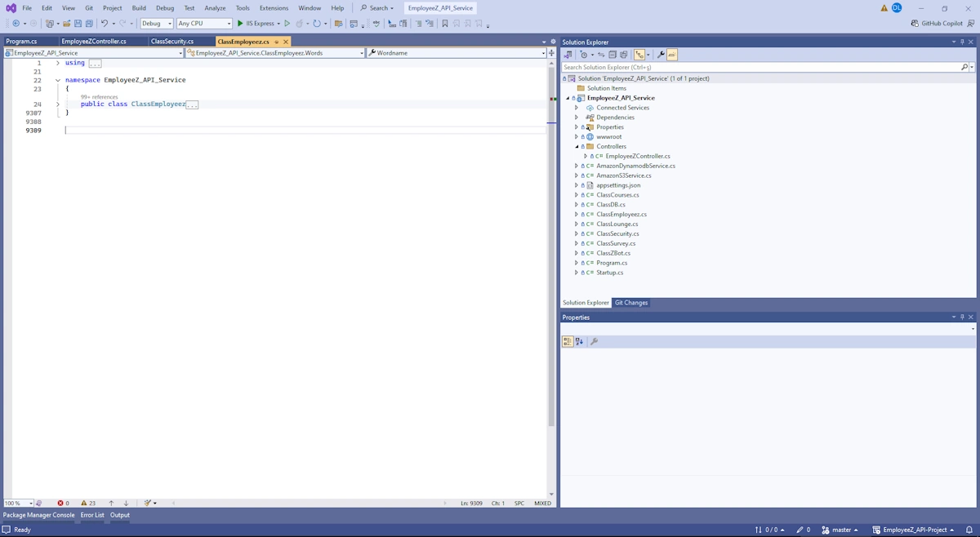Click Show All Files icon in Solution Explorer
This screenshot has height=537, width=980.
pyautogui.click(x=623, y=55)
